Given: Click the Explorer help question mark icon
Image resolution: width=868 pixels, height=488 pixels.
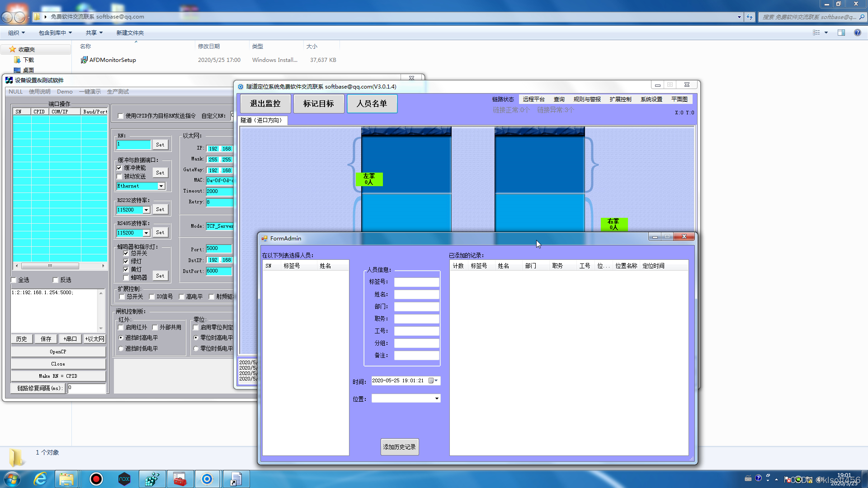Looking at the screenshot, I should 857,33.
